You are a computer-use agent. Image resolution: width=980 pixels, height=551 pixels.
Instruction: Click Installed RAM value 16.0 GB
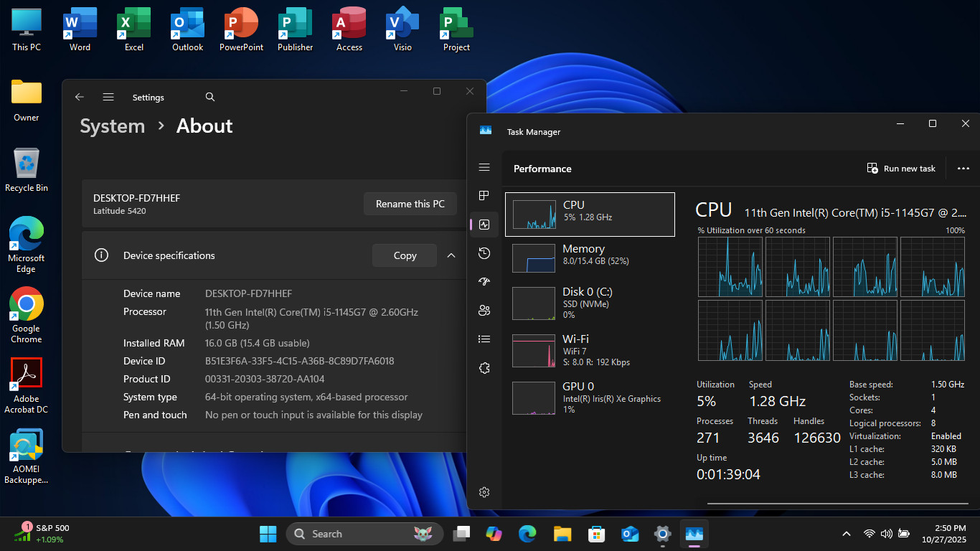tap(257, 343)
